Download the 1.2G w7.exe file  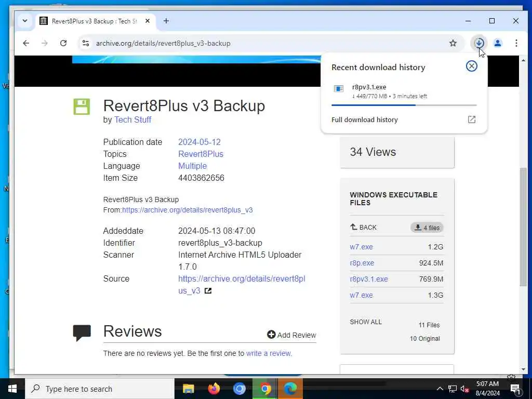(362, 247)
